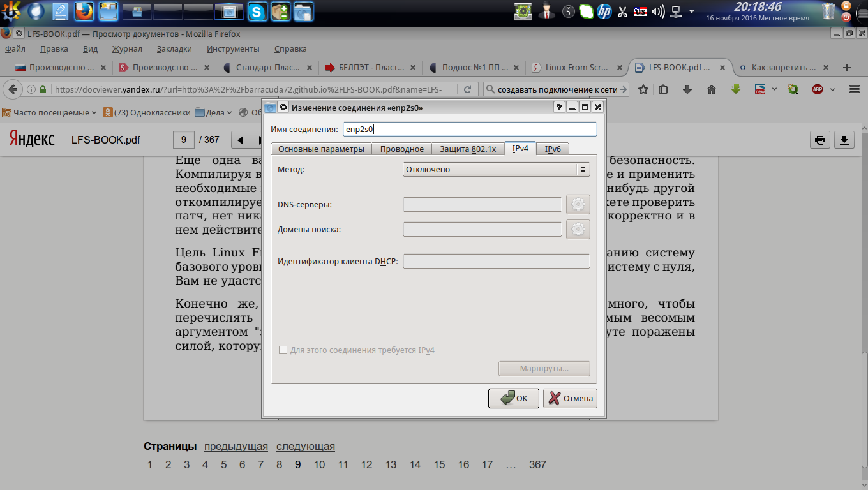The image size is (868, 490).
Task: Switch to the 'Проводное' tab
Action: (x=402, y=149)
